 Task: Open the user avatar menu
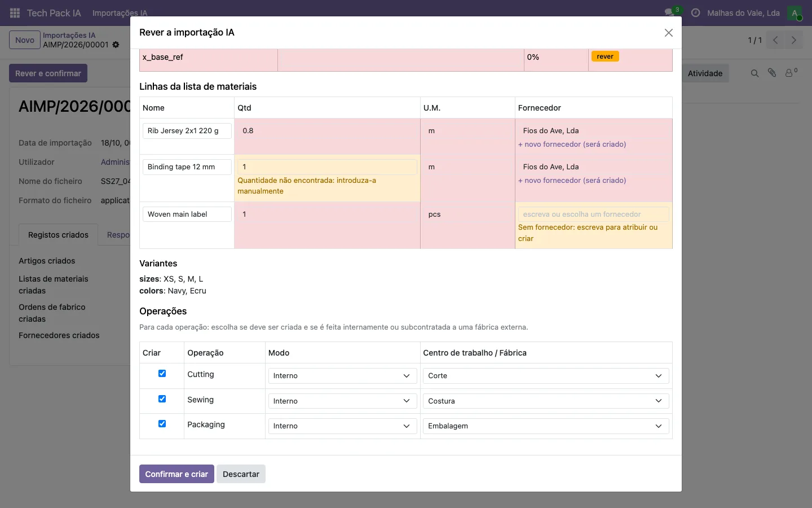coord(795,13)
